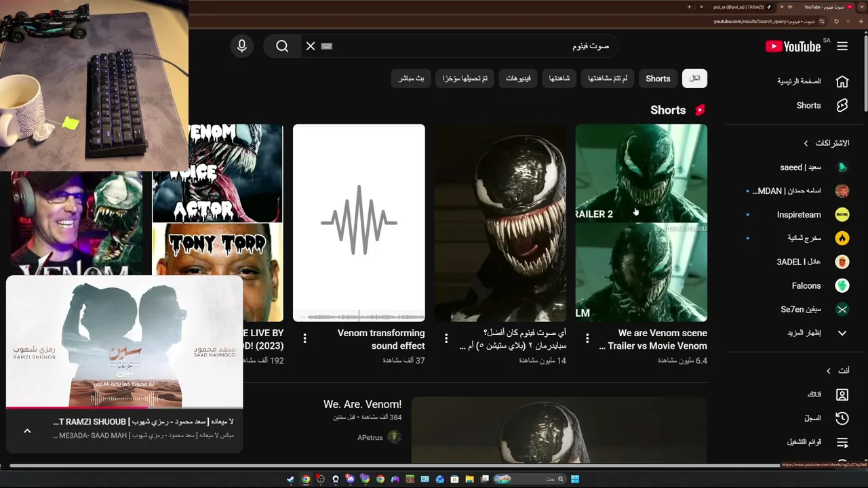Open the miniplayer song title لا ميعاده

[143, 422]
